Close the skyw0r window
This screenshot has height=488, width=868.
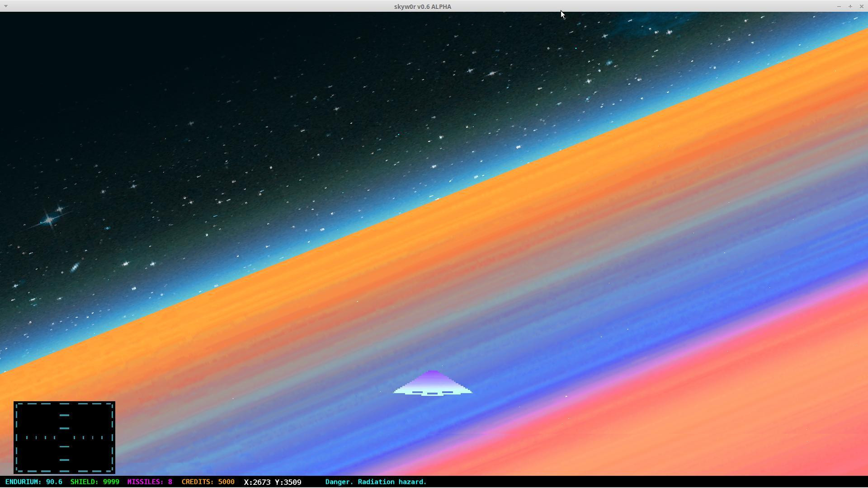tap(861, 6)
